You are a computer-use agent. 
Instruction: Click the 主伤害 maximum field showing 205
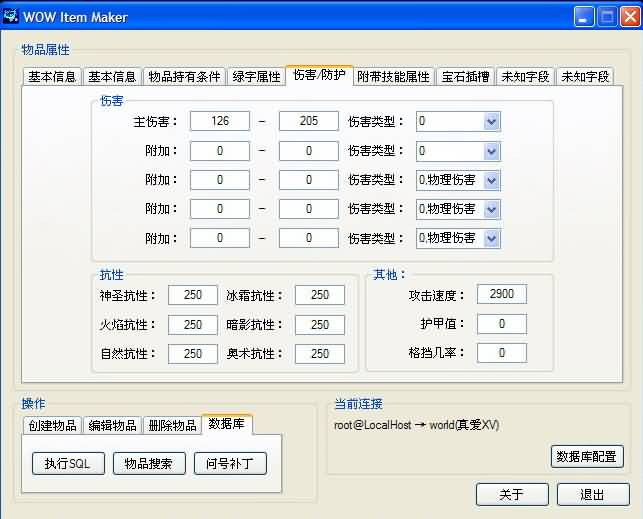point(309,121)
